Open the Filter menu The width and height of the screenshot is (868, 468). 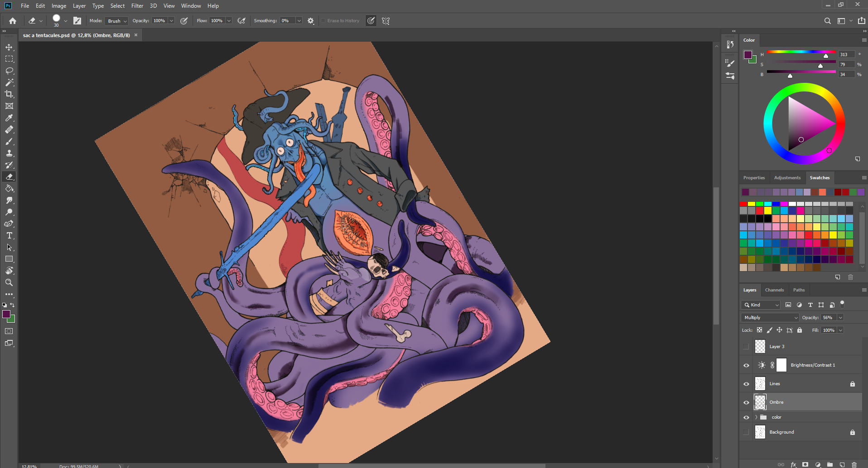(137, 6)
